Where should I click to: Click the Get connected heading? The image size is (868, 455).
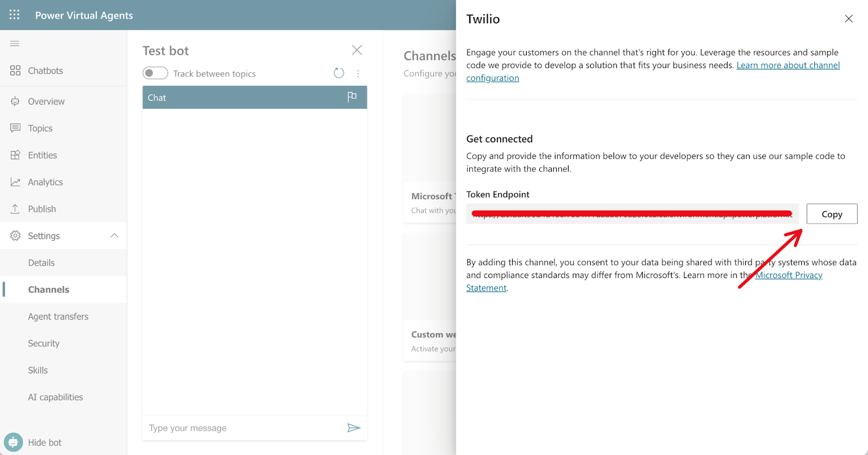500,139
